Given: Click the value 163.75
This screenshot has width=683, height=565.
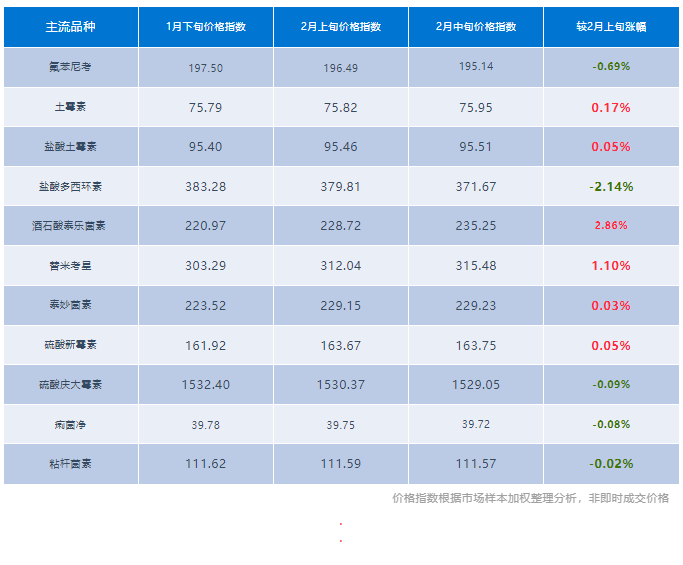Looking at the screenshot, I should point(476,346).
